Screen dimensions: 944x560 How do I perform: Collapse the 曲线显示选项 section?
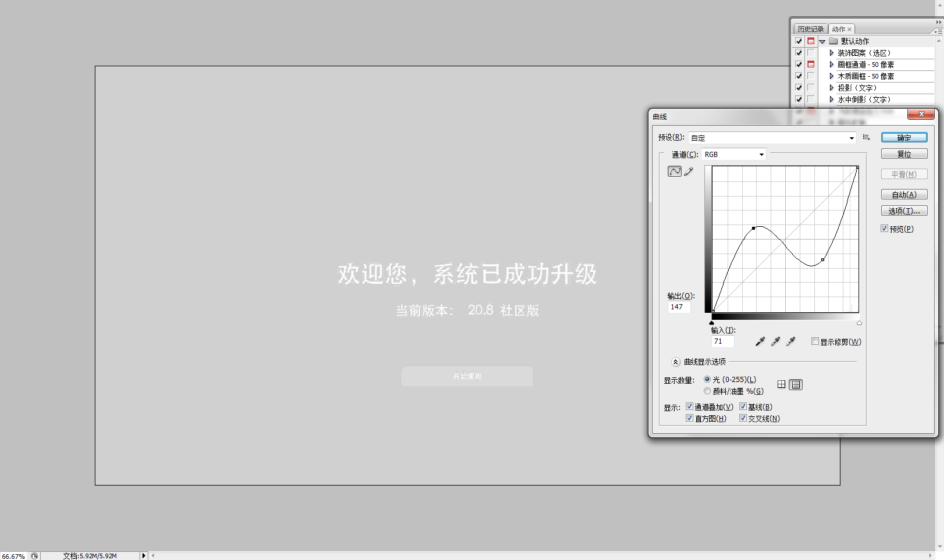point(675,362)
